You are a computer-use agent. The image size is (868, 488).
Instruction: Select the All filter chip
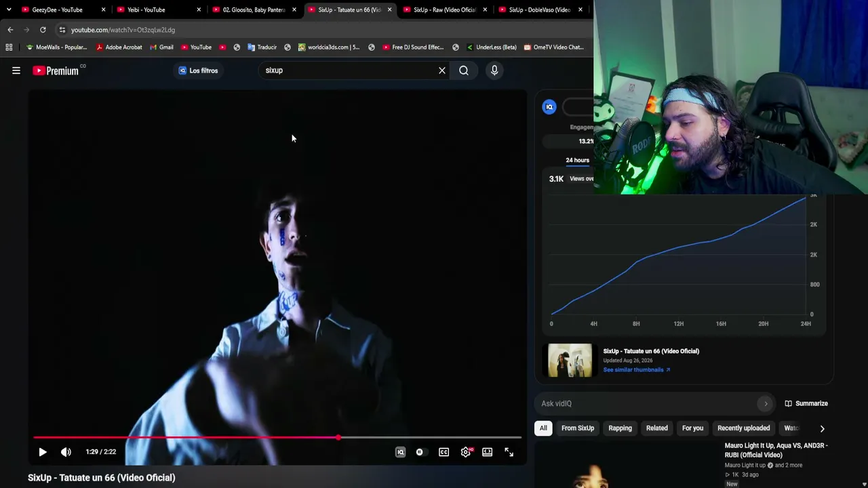(x=543, y=428)
